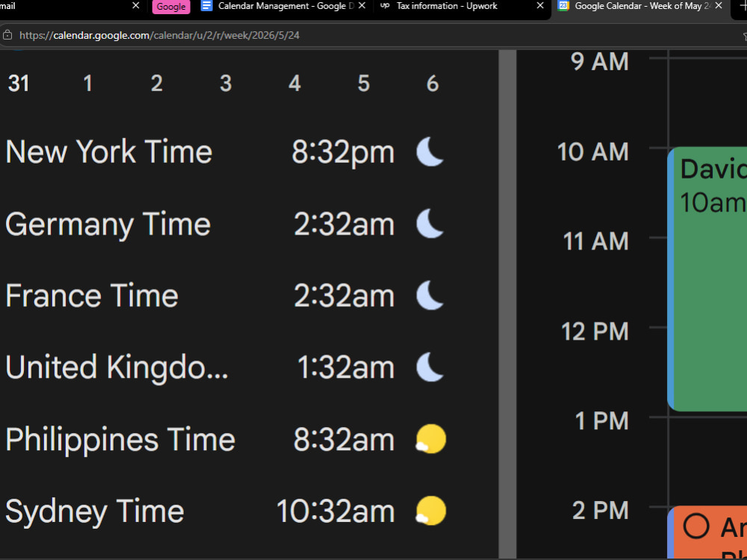Select date 2 in mini calendar

click(x=157, y=84)
